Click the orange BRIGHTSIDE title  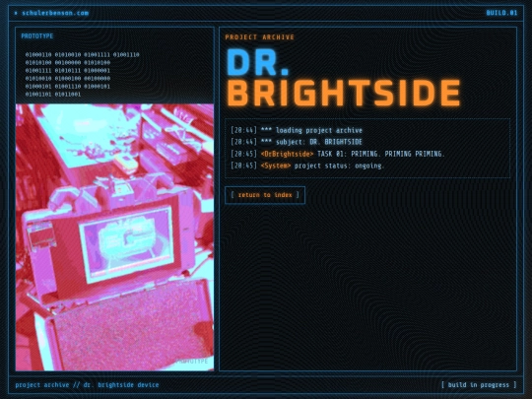tap(344, 93)
